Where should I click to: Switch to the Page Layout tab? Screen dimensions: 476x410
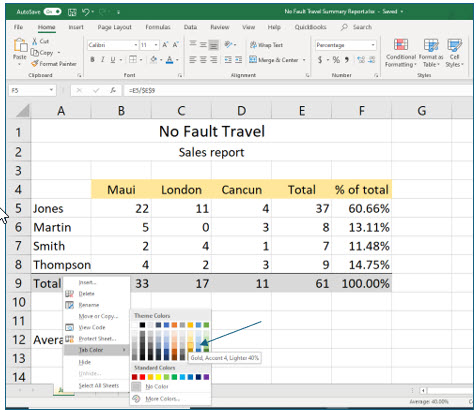pos(114,27)
